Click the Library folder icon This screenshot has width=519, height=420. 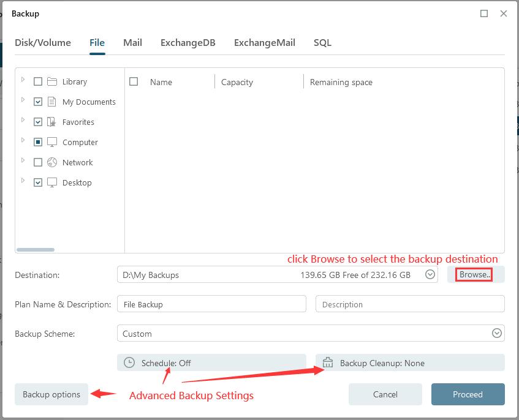click(52, 81)
